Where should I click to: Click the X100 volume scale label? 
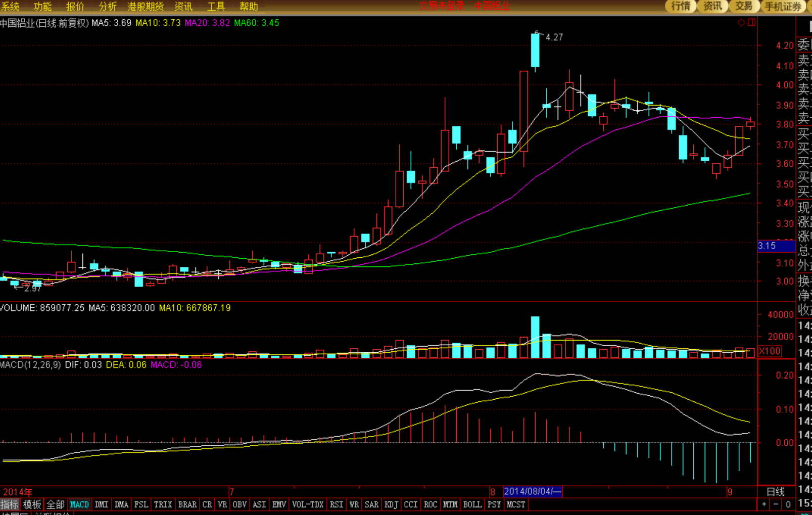pos(770,351)
